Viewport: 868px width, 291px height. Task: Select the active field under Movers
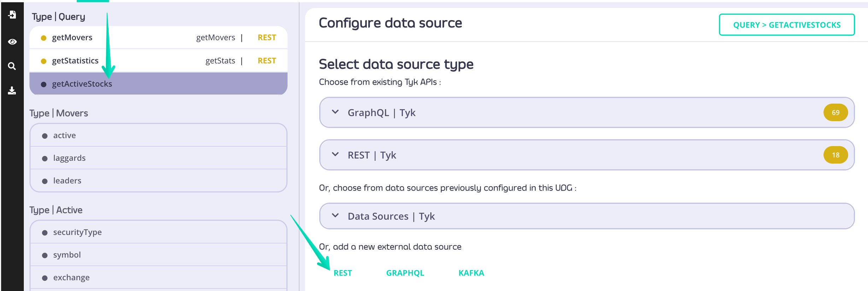[x=65, y=135]
